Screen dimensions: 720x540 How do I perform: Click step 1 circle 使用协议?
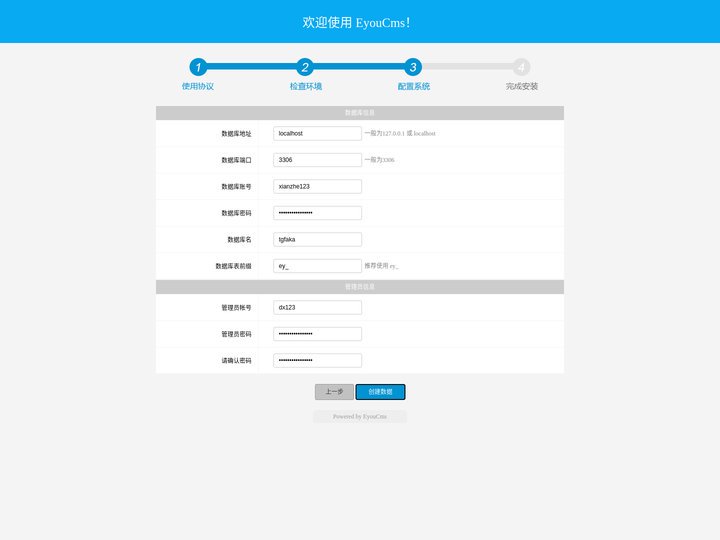[198, 67]
